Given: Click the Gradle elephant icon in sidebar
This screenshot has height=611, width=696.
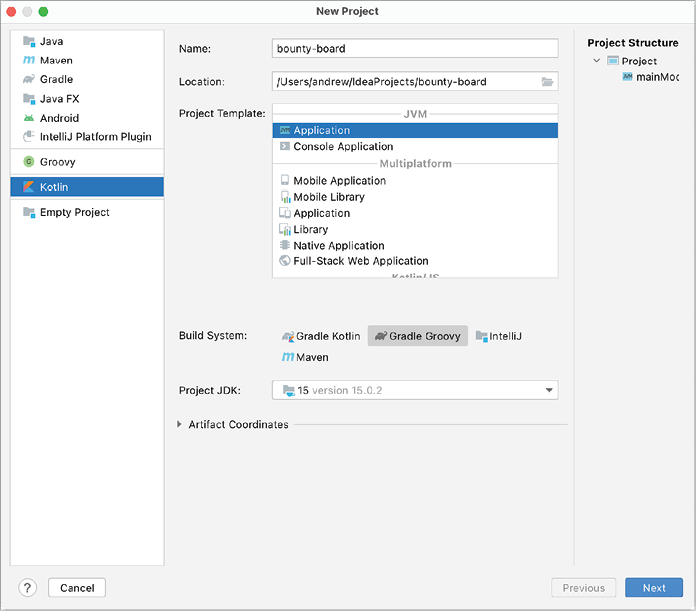Looking at the screenshot, I should click(x=29, y=79).
